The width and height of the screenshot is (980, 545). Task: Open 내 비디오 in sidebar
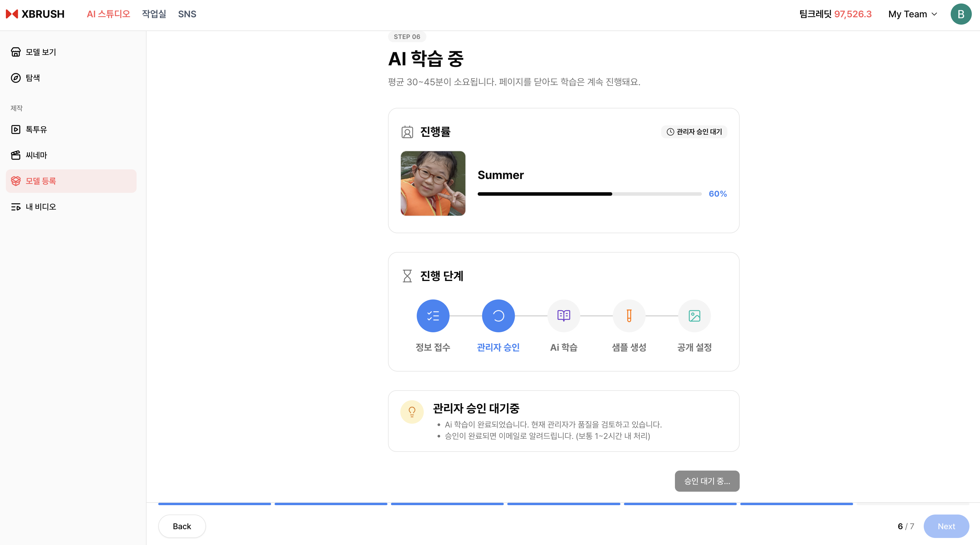point(71,207)
